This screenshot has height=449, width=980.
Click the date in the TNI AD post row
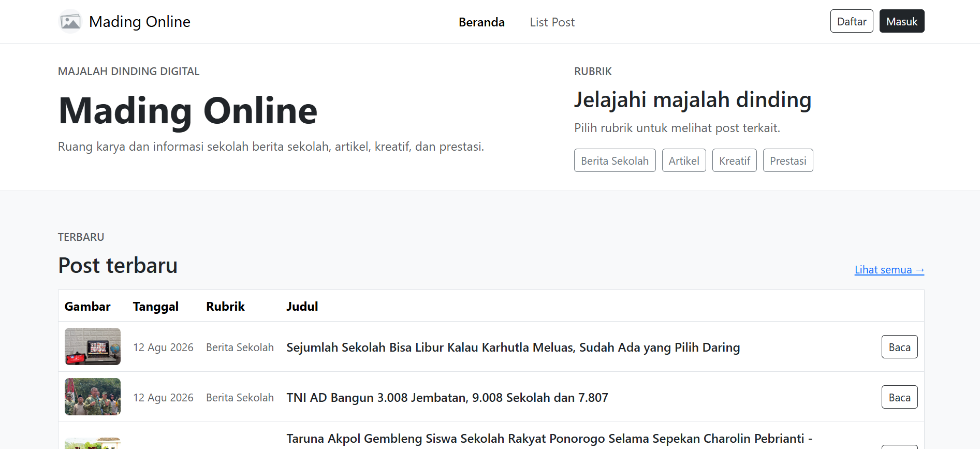pos(163,398)
